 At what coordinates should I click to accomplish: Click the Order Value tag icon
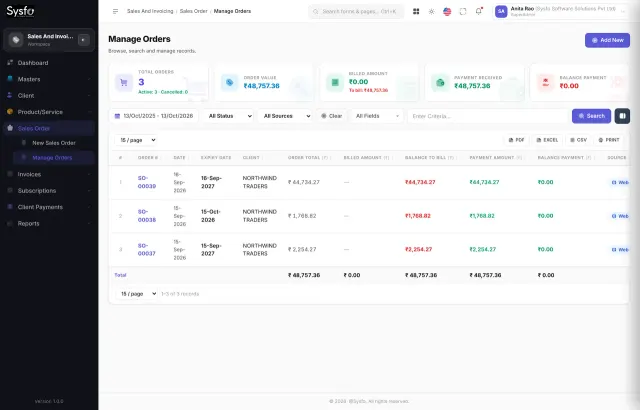tap(229, 83)
